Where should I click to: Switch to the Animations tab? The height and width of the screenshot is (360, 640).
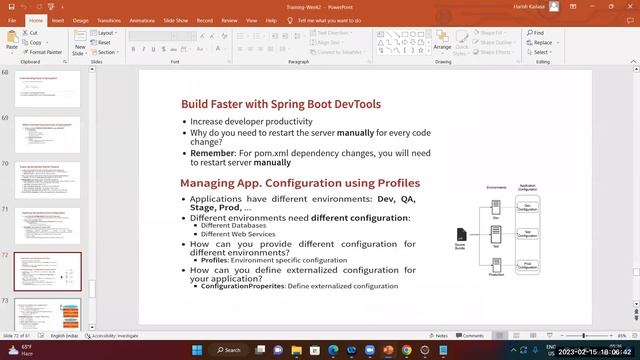pos(142,20)
